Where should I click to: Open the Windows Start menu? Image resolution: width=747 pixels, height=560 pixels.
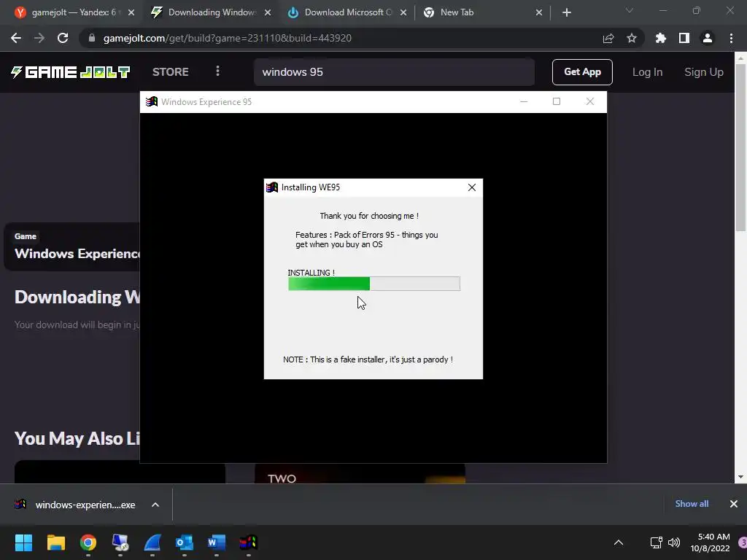pos(23,542)
